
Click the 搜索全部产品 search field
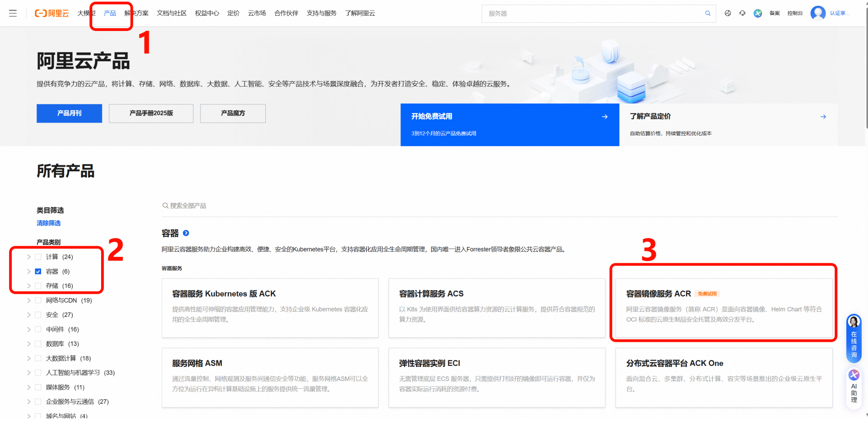[x=500, y=206]
